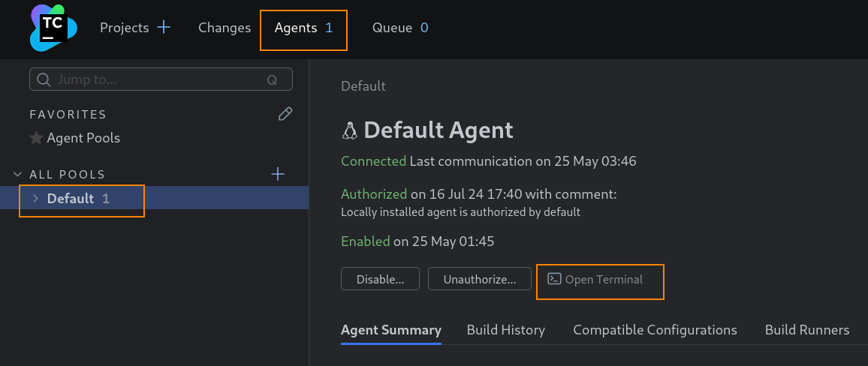Click the Linux penguin icon by Default Agent
The height and width of the screenshot is (366, 868).
[349, 130]
